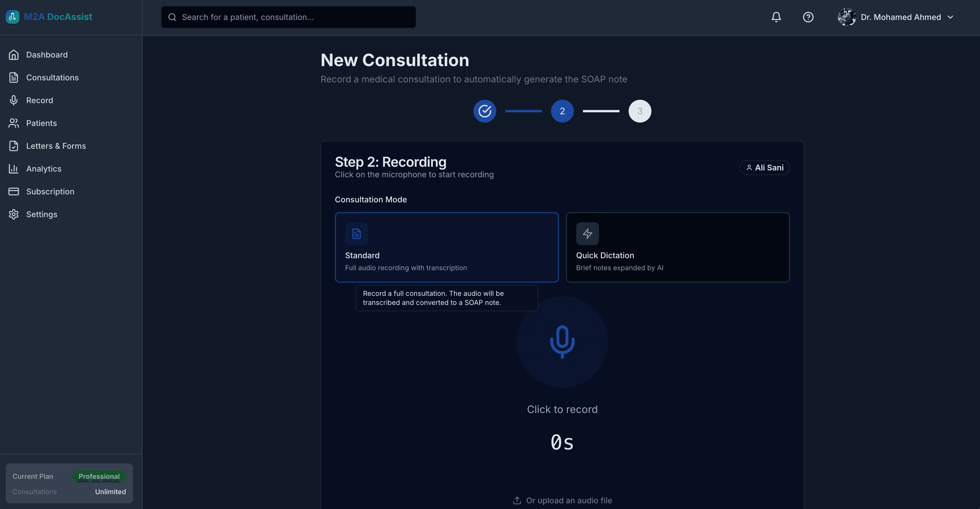Screen dimensions: 980x509
Task: Open the help question mark icon
Action: pos(808,17)
